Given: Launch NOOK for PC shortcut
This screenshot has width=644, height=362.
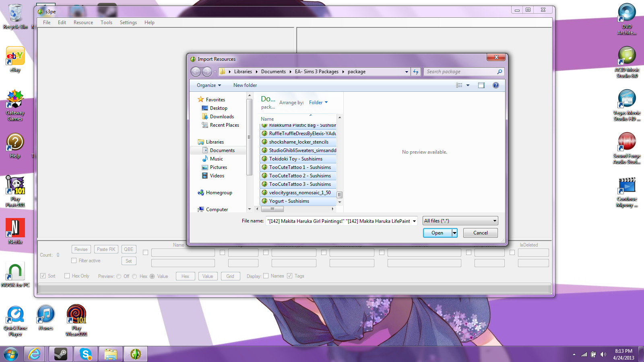Looking at the screenshot, I should (15, 274).
